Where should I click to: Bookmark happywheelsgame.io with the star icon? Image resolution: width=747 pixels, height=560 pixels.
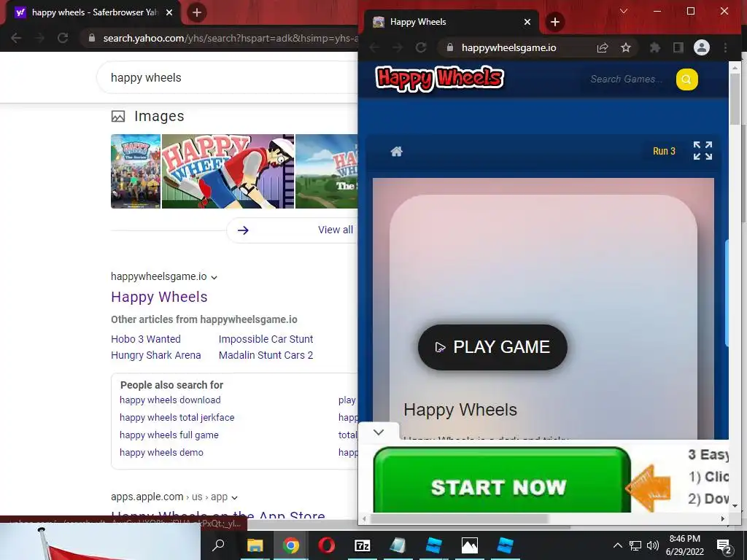[x=625, y=47]
